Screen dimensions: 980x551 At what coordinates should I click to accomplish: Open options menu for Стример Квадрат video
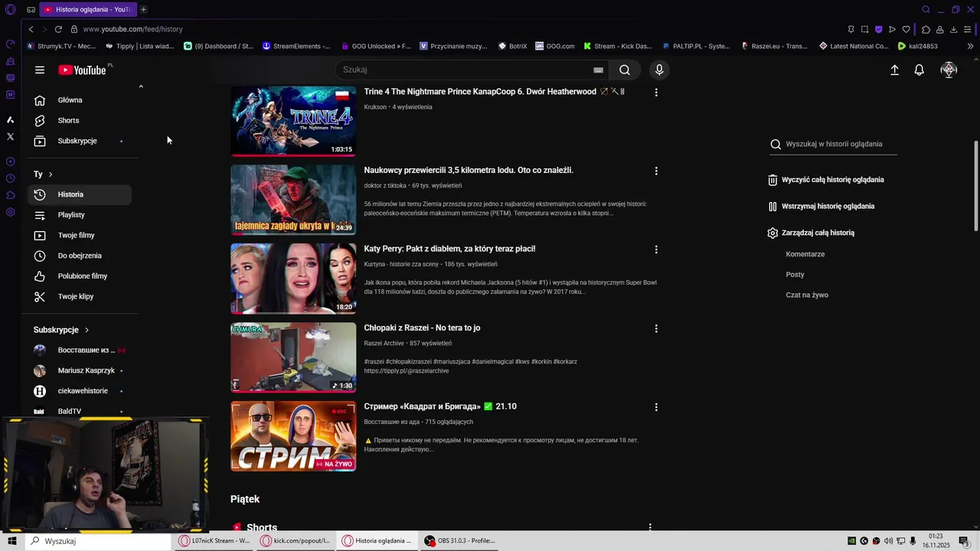point(655,407)
